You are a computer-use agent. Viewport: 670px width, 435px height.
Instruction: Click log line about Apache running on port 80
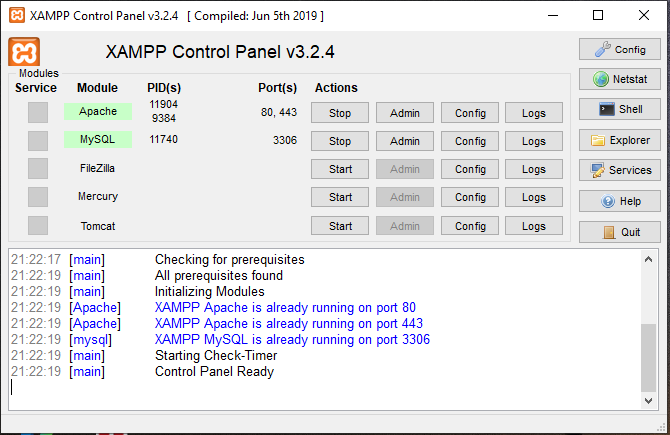(285, 308)
